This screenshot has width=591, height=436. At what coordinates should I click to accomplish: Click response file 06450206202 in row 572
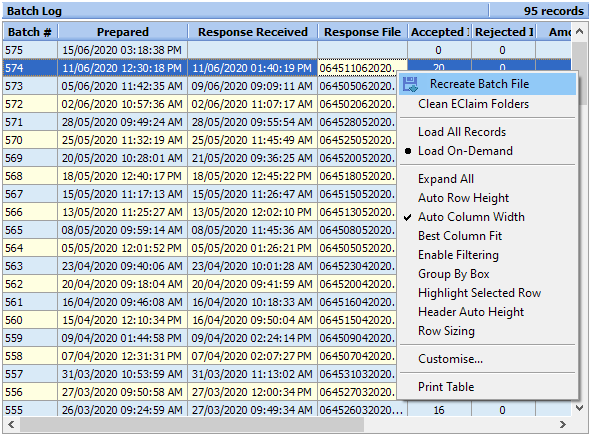(357, 104)
